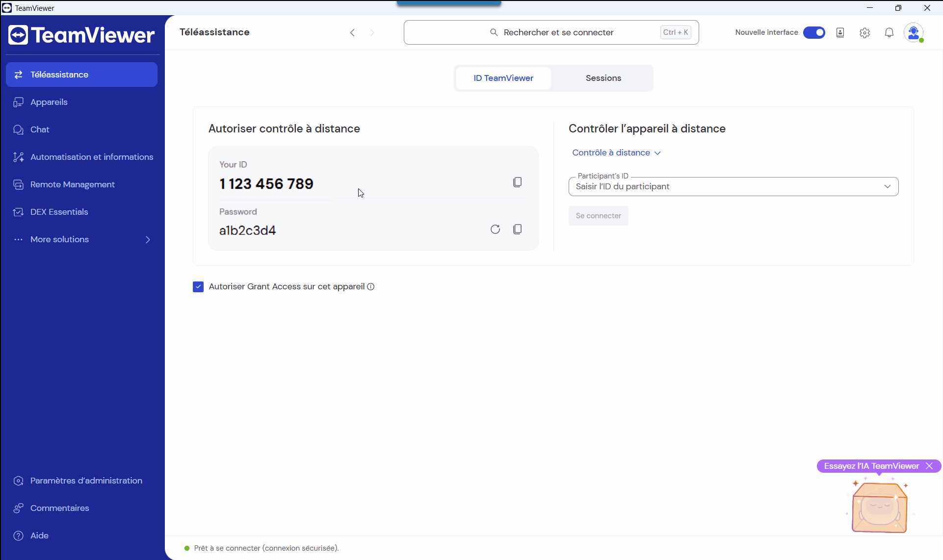Click the magnifier icon in the search box

[494, 32]
